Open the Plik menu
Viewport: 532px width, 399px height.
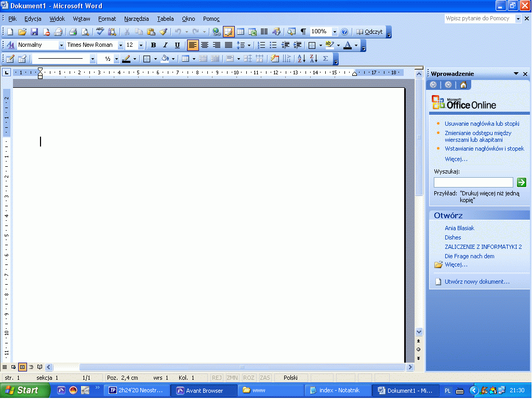pyautogui.click(x=12, y=19)
